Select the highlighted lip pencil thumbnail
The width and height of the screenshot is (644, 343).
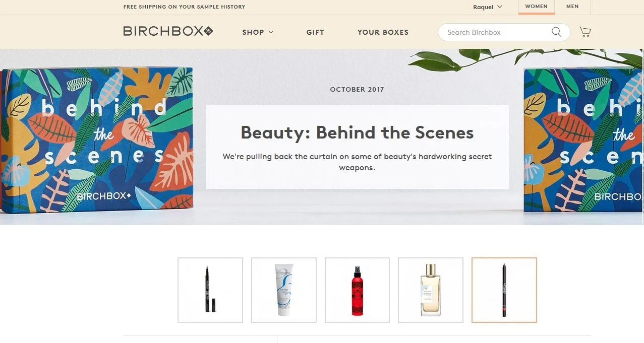pyautogui.click(x=504, y=290)
